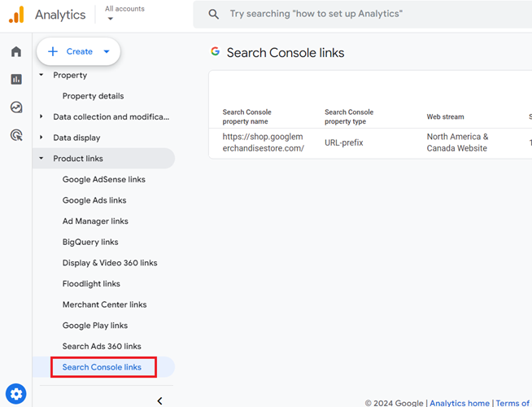The width and height of the screenshot is (532, 407).
Task: Open Floodlight links
Action: 91,284
